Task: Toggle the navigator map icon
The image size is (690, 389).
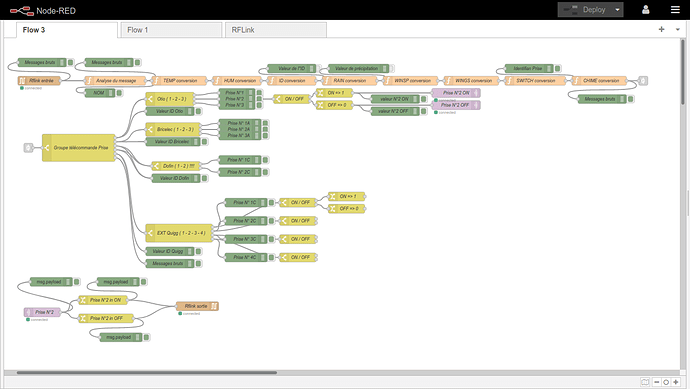Action: [645, 382]
